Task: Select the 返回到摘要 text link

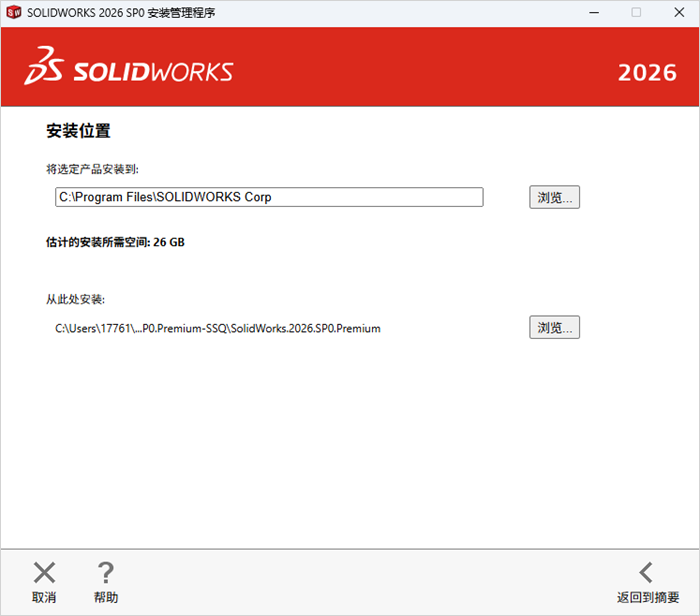Action: 648,597
